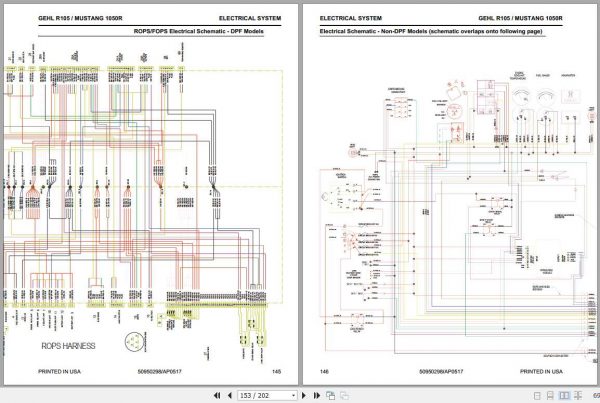This screenshot has width=600, height=403.
Task: Click GEHL R105 / MUSTANG 1050R left page header
Action: (80, 18)
